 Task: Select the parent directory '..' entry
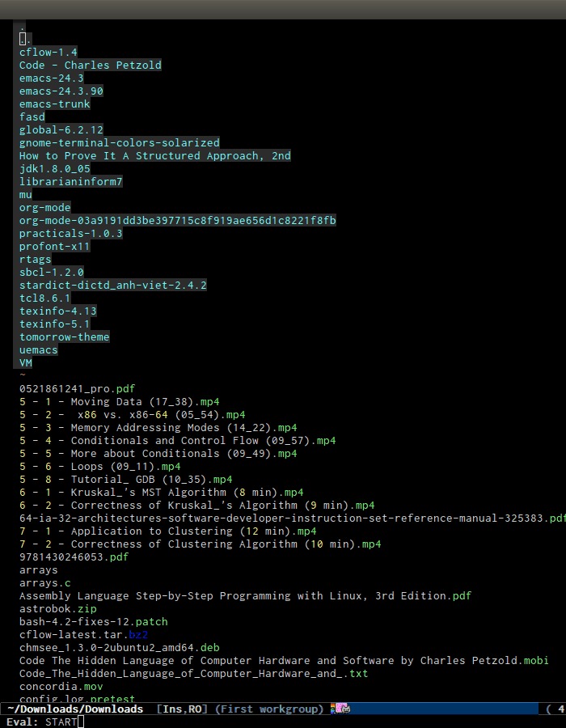click(26, 40)
